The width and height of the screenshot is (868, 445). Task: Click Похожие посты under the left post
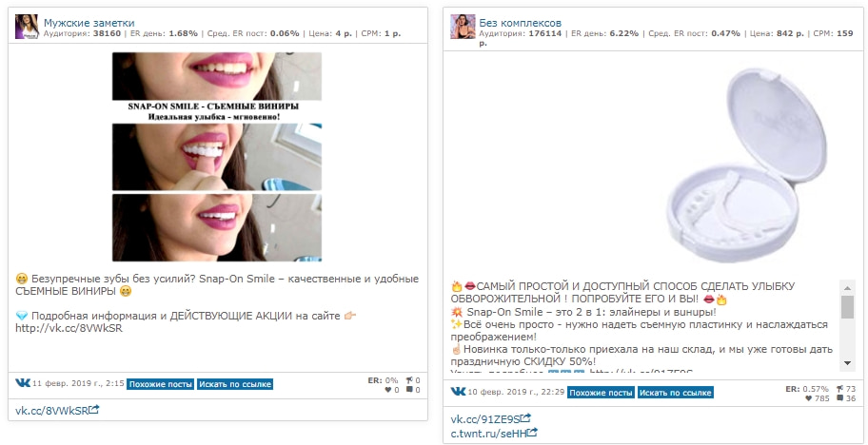click(x=161, y=384)
